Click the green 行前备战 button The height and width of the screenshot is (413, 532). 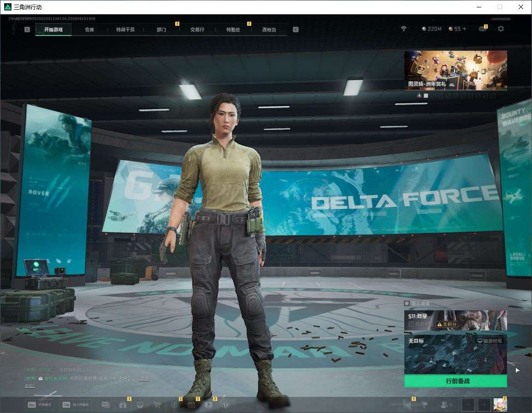[455, 381]
